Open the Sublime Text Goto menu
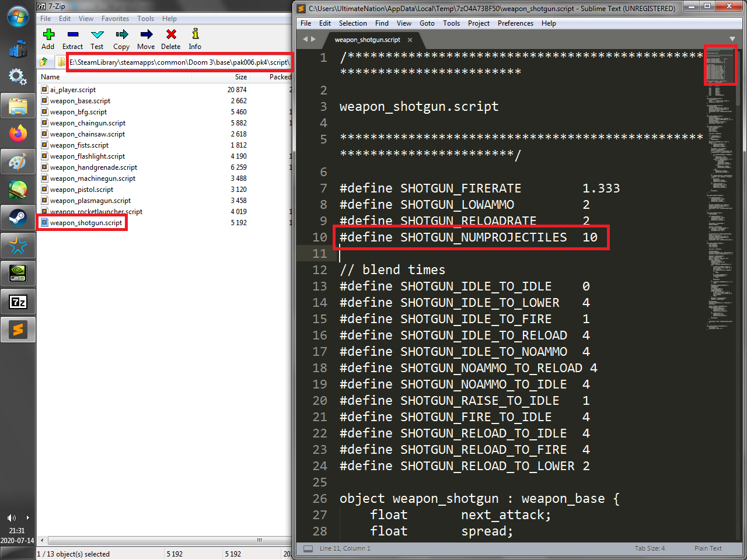This screenshot has width=747, height=560. (x=427, y=23)
